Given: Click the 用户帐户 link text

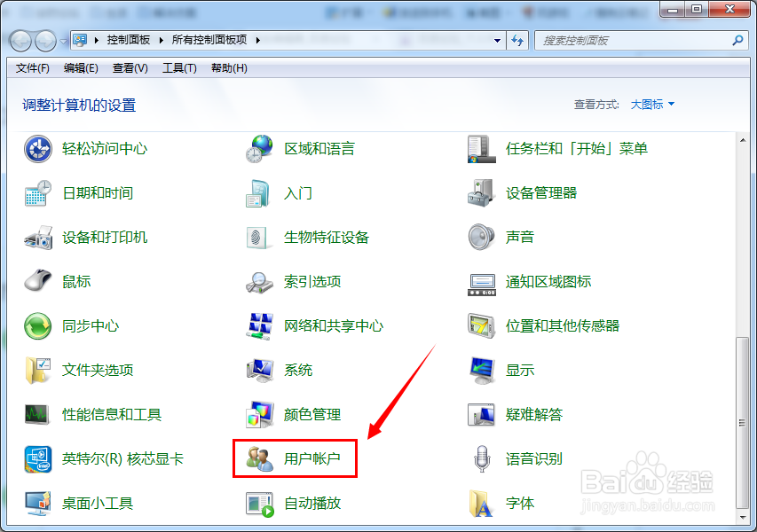Looking at the screenshot, I should (311, 458).
